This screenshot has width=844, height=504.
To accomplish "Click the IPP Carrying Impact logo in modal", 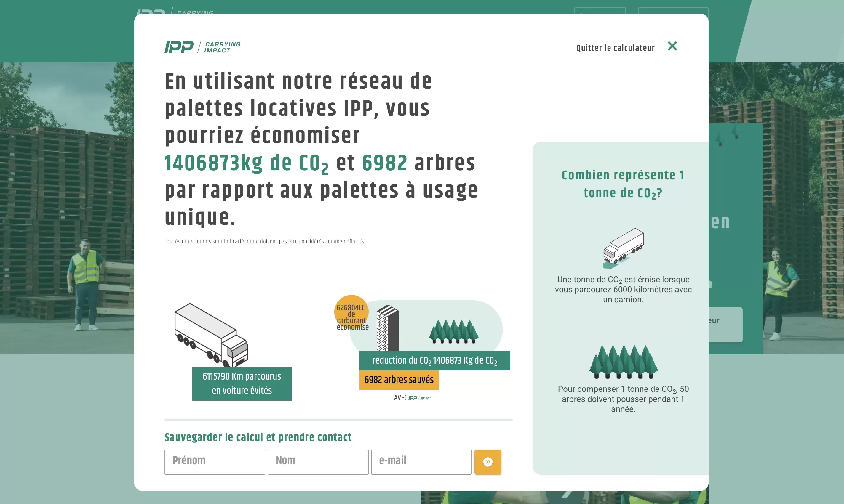I will 202,47.
